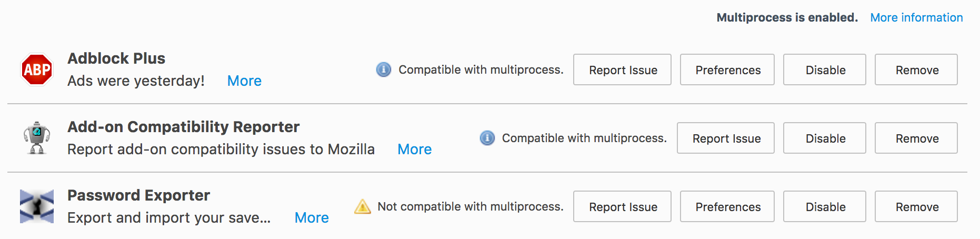Report Issue for Adblock Plus
Image resolution: width=980 pixels, height=239 pixels.
pos(623,69)
